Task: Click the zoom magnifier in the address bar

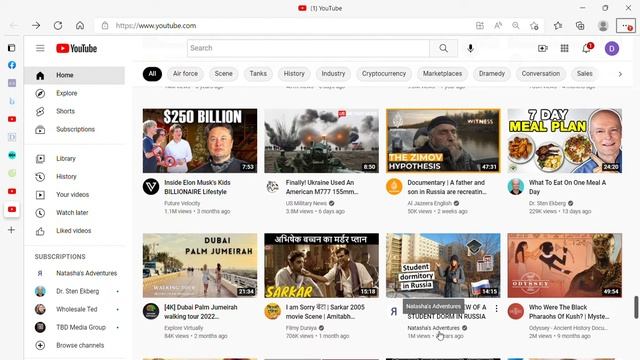Action: [516, 26]
